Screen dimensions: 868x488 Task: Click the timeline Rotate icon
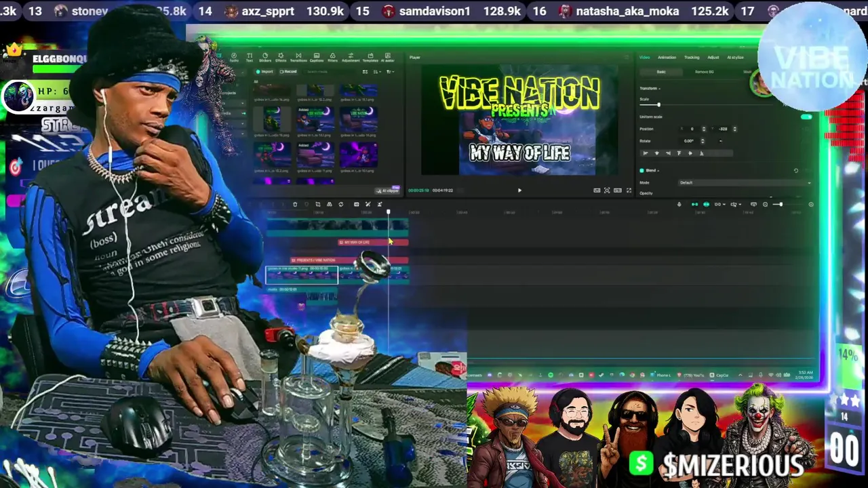click(341, 204)
